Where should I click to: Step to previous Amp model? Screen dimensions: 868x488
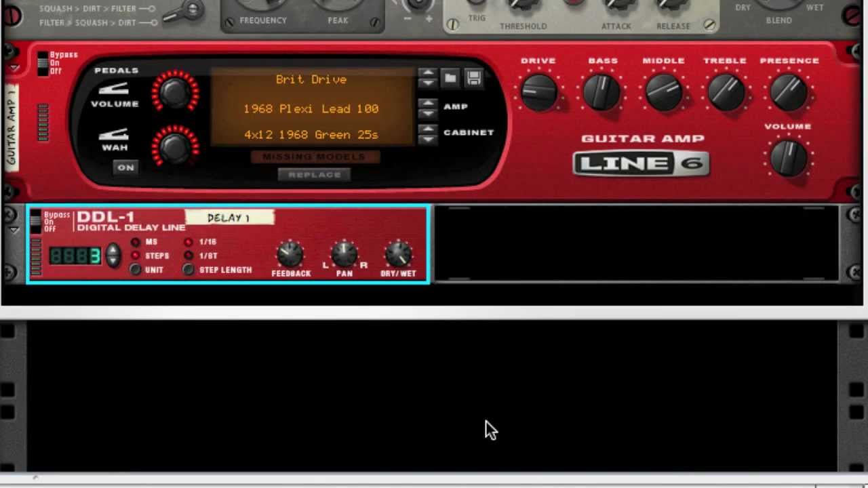[x=427, y=102]
